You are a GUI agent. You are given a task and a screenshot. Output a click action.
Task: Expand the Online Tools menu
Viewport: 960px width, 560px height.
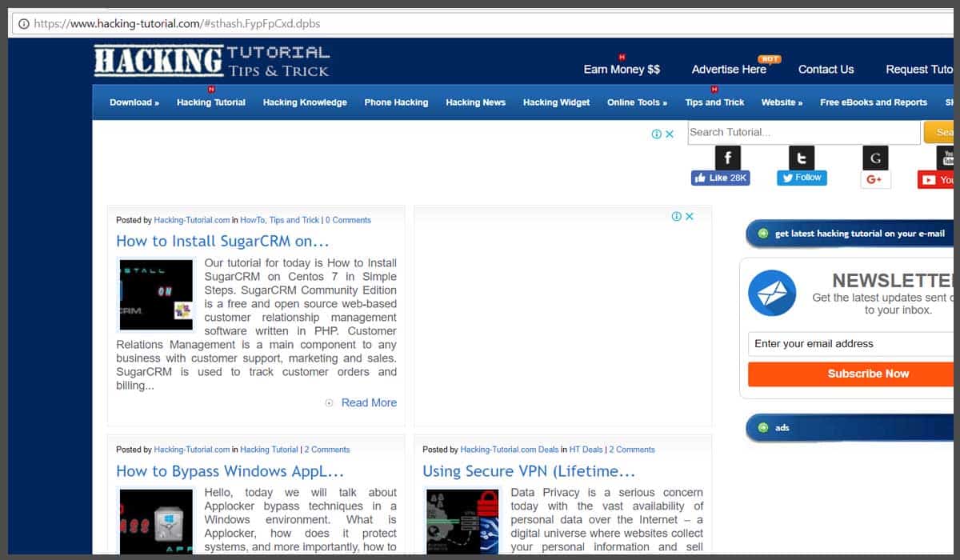pos(637,102)
